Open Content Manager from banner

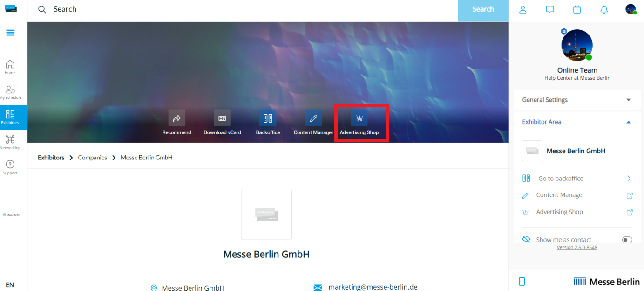click(x=313, y=118)
